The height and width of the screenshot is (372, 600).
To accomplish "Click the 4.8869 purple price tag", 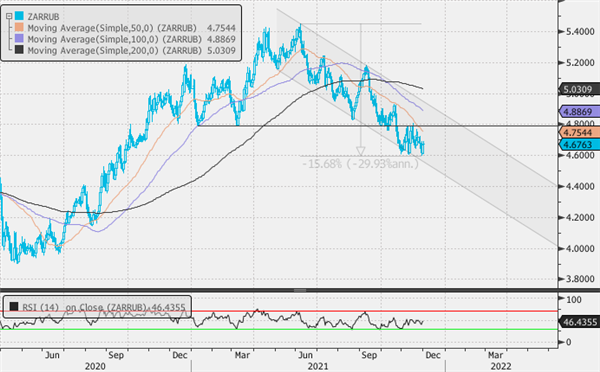I will point(579,112).
